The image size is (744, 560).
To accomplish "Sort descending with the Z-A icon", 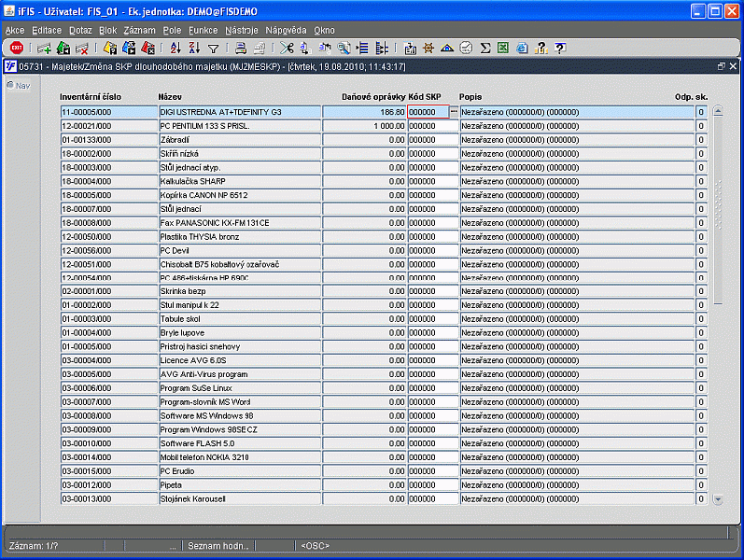I will (194, 48).
